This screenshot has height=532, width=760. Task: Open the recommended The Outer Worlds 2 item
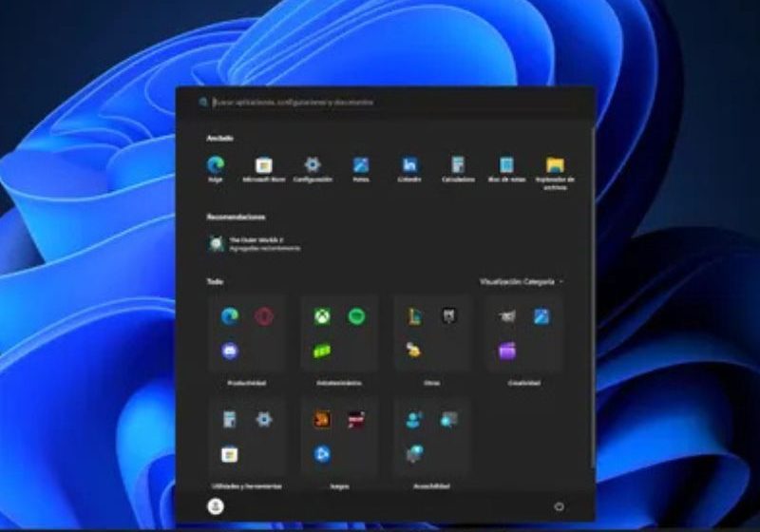point(254,244)
